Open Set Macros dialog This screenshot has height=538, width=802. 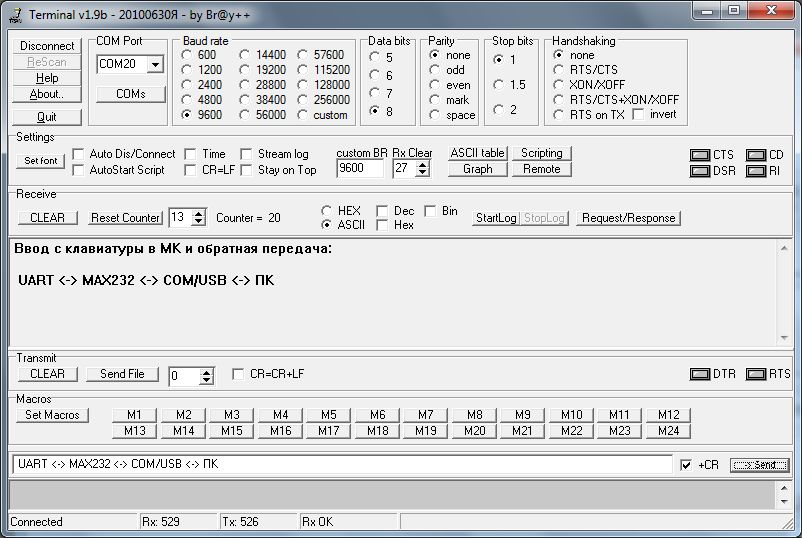(52, 415)
